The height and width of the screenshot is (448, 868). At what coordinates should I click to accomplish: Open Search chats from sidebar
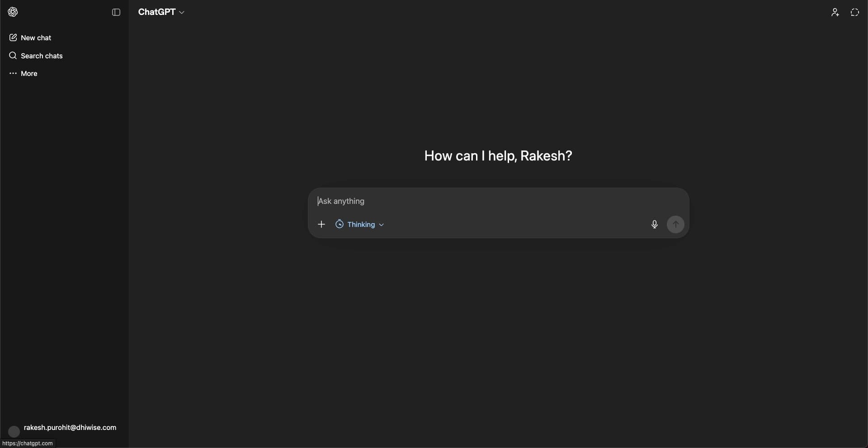(x=41, y=56)
